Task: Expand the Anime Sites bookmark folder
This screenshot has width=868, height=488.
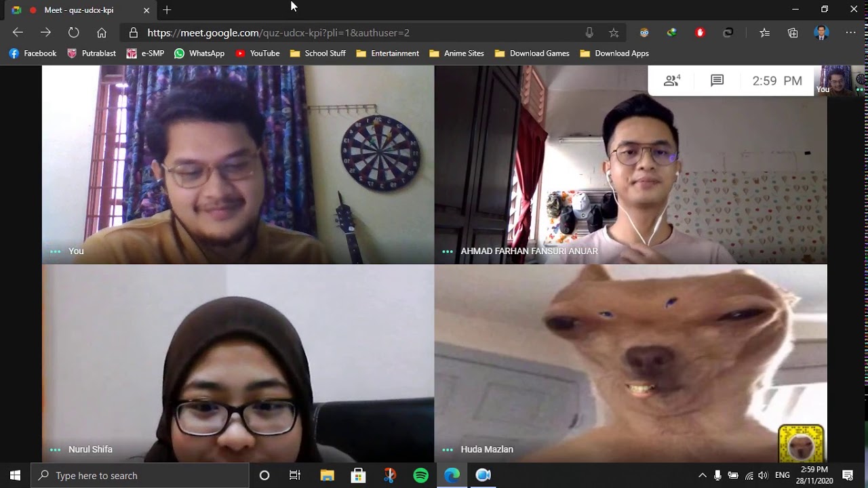Action: tap(456, 54)
